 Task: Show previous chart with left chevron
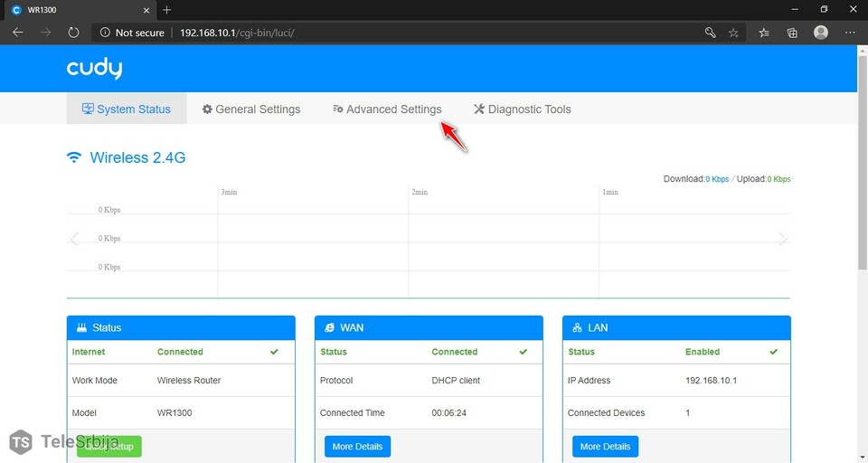tap(74, 239)
